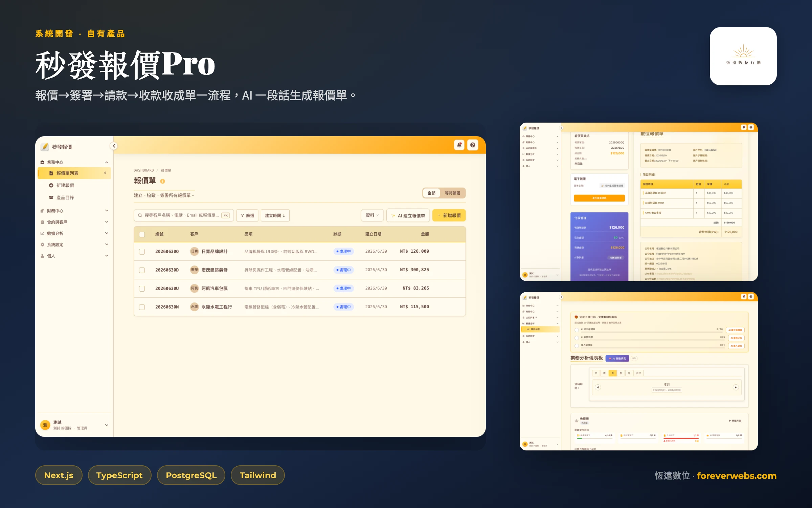Screen dimensions: 812x508
Task: Click the 報價單建立 quota progress bar
Action: (x=594, y=438)
